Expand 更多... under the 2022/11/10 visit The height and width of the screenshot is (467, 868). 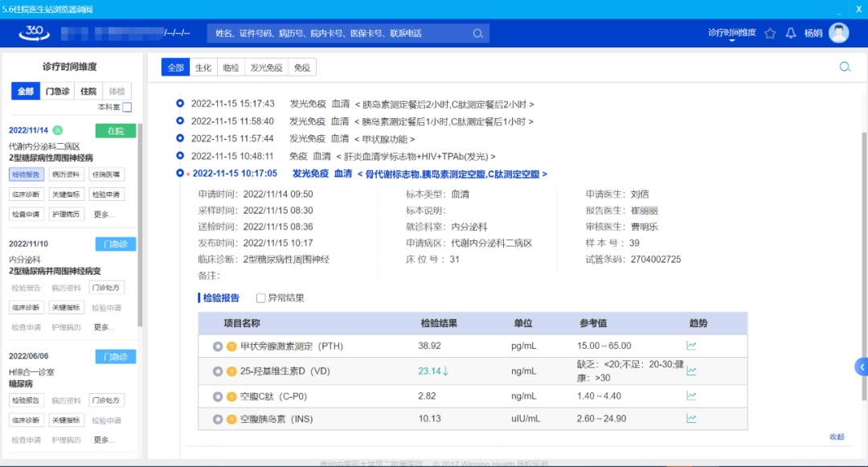[x=104, y=327]
